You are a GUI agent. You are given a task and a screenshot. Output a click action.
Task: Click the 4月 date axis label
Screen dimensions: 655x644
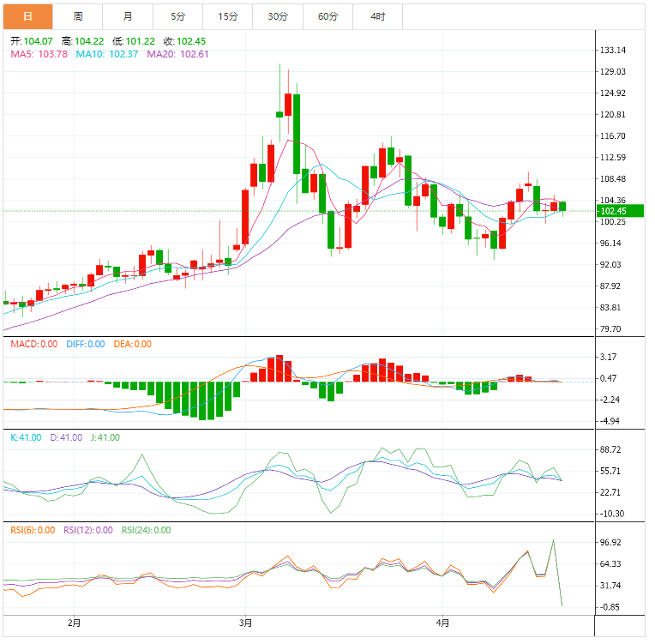pyautogui.click(x=442, y=623)
